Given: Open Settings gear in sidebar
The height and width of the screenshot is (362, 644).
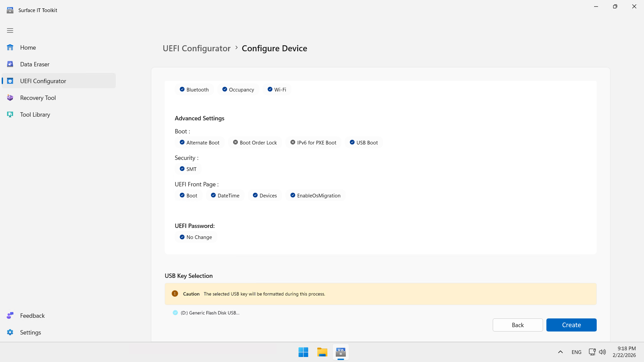Looking at the screenshot, I should click(10, 333).
